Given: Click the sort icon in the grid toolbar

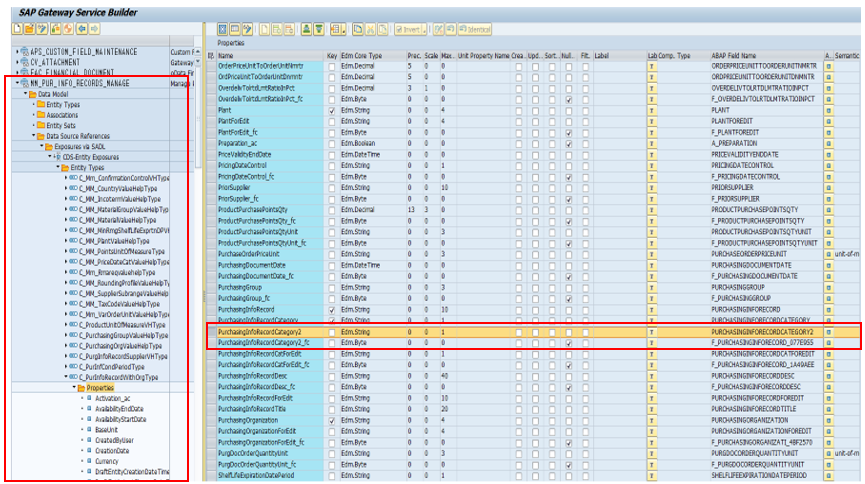Looking at the screenshot, I should point(306,29).
